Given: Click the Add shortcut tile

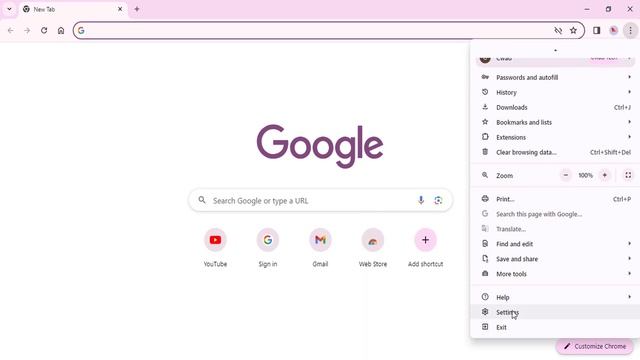Looking at the screenshot, I should click(425, 248).
